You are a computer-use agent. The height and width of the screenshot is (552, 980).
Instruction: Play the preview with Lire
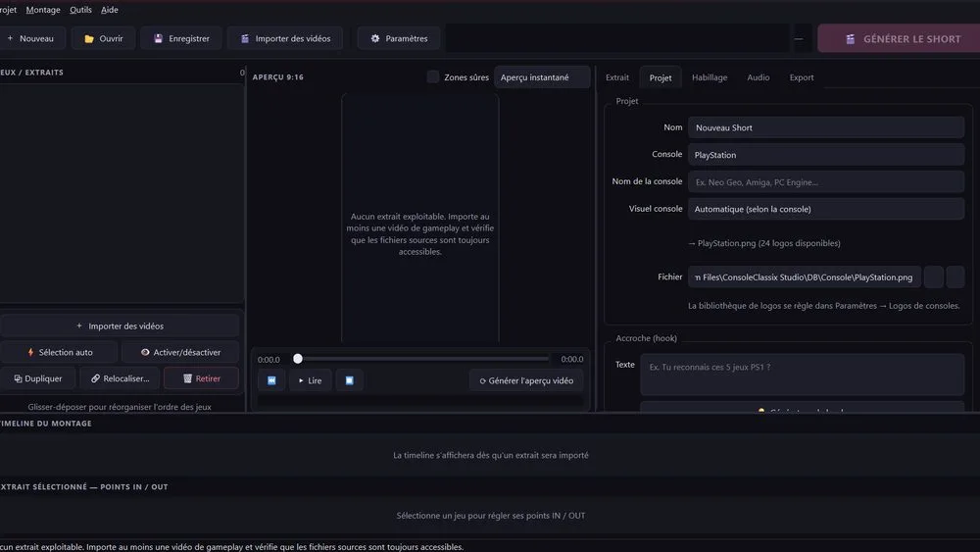[x=310, y=380]
